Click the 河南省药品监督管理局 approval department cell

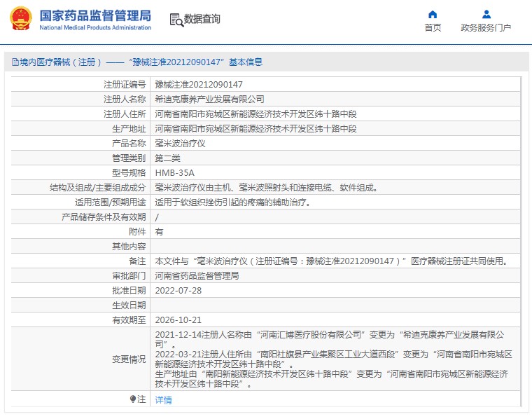click(x=197, y=275)
